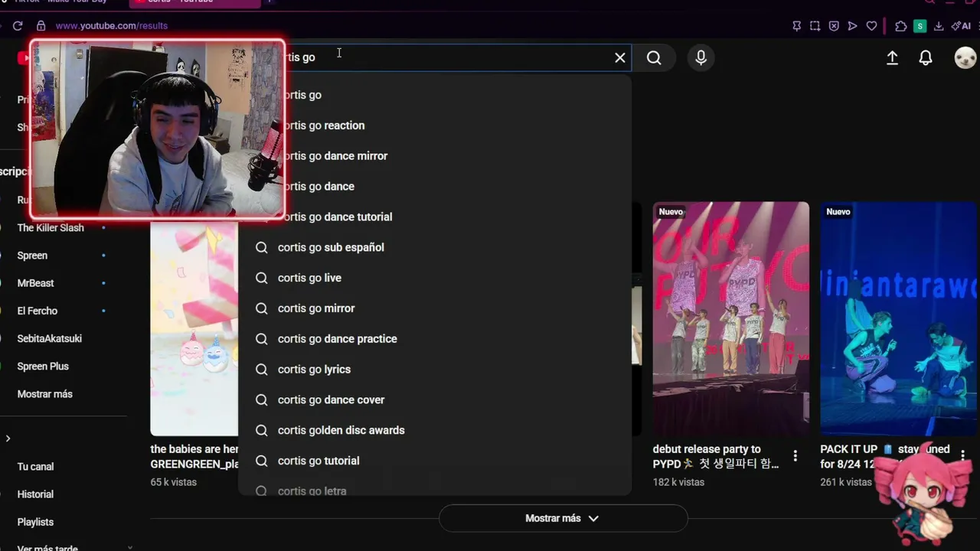
Task: Open the browser snapshot capture tool
Action: 815,26
